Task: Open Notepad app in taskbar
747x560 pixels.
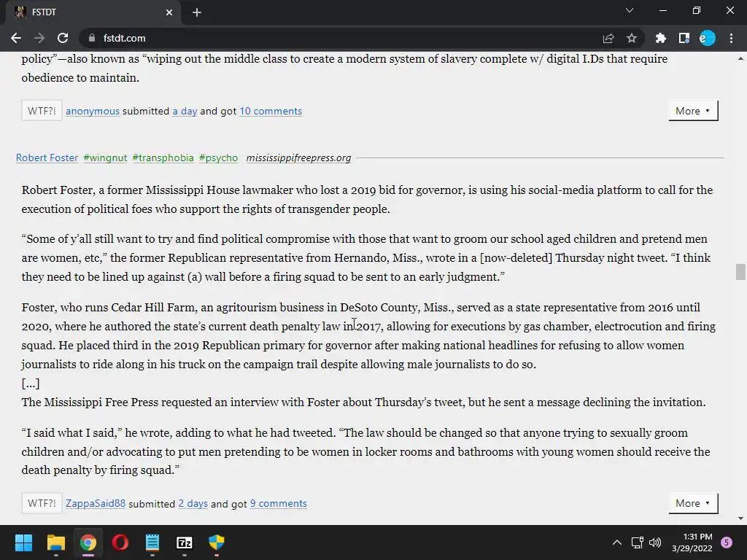Action: 152,542
